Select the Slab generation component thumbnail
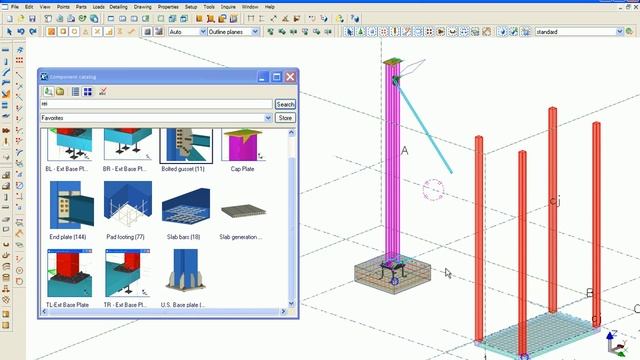The width and height of the screenshot is (640, 360). tap(243, 211)
